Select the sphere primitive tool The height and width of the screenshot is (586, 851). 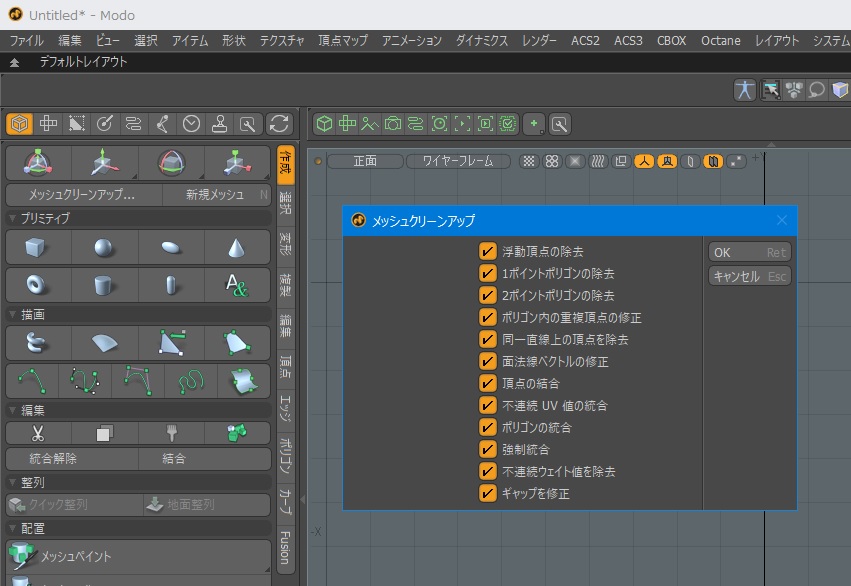pyautogui.click(x=103, y=248)
